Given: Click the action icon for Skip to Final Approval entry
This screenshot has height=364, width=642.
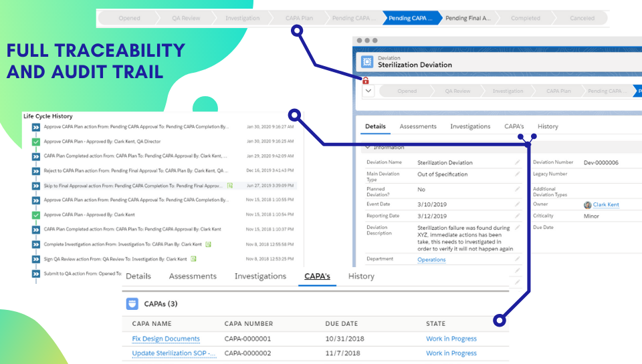Looking at the screenshot, I should (x=36, y=186).
